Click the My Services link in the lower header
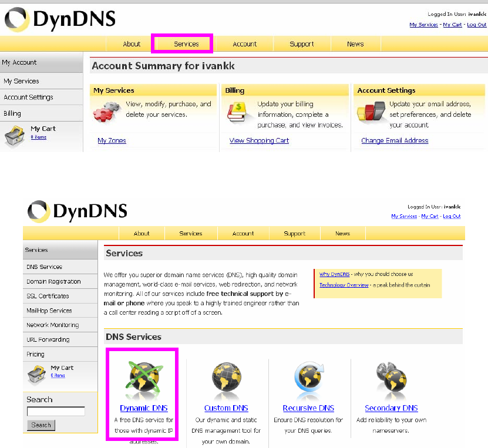Viewport: 488px width, 448px height. (404, 216)
